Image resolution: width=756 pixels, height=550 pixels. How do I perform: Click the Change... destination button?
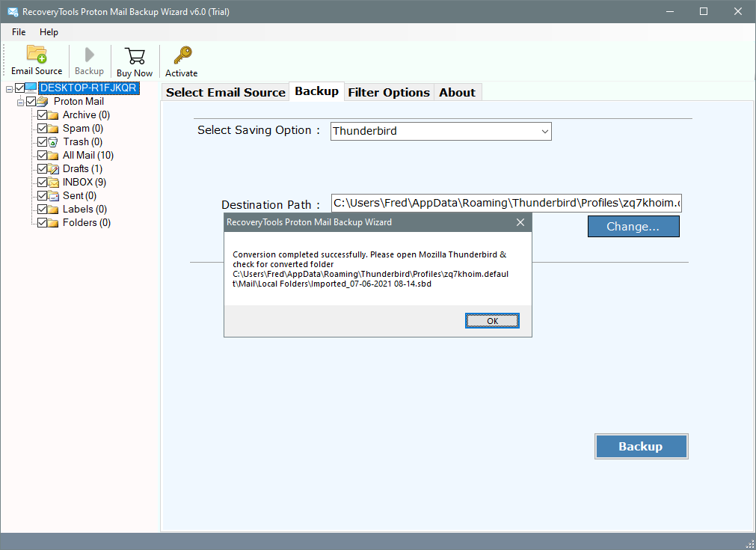tap(633, 226)
